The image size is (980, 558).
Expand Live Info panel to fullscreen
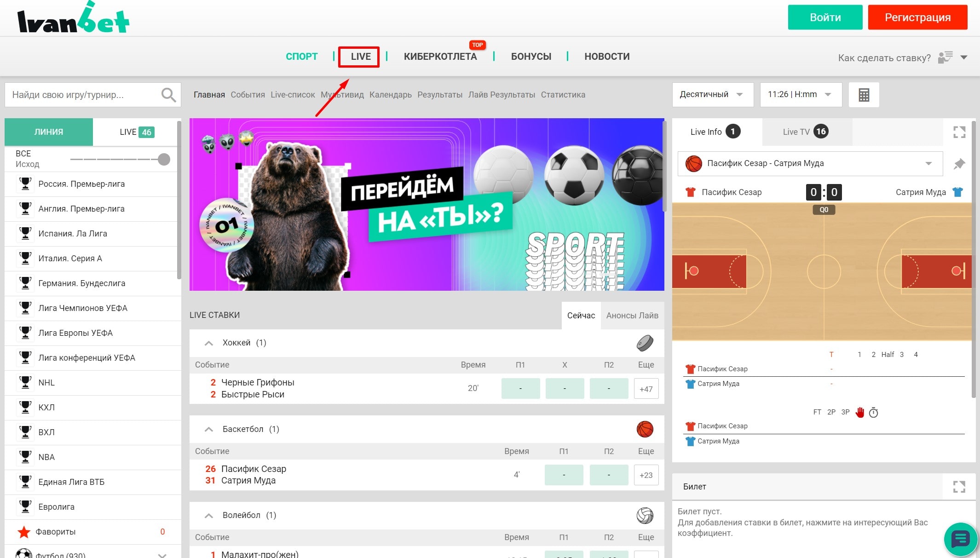(x=959, y=132)
